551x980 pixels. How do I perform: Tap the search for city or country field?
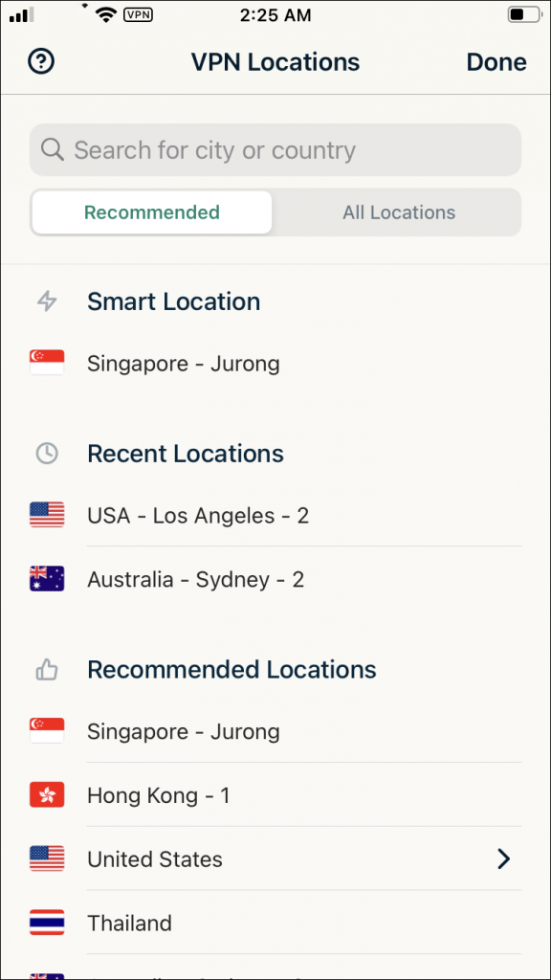(275, 149)
